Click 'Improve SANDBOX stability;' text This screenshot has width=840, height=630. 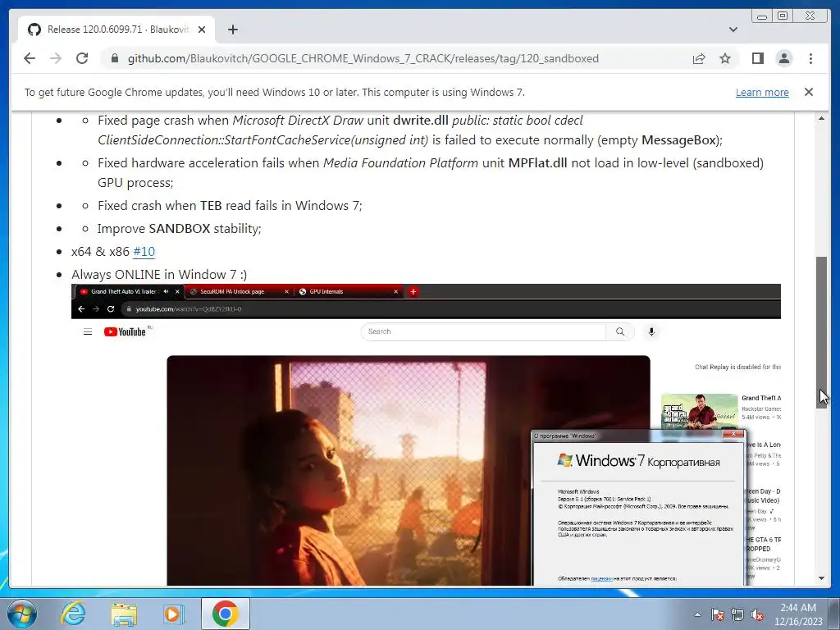coord(179,229)
